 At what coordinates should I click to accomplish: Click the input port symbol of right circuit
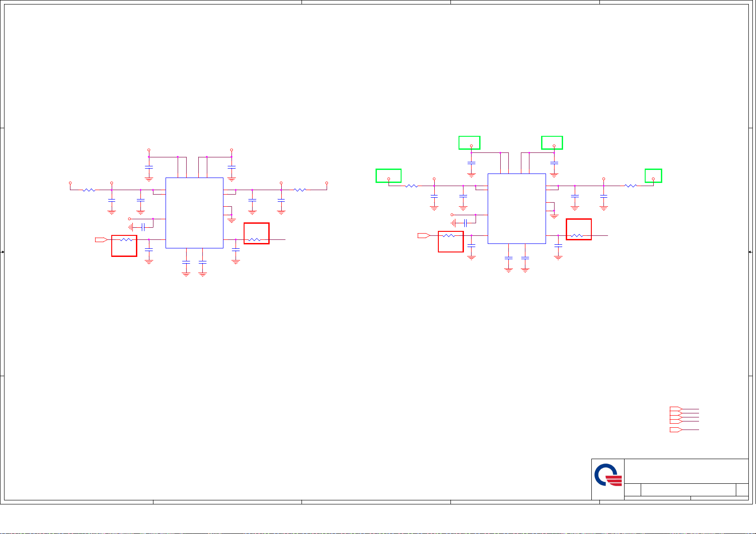(x=424, y=235)
